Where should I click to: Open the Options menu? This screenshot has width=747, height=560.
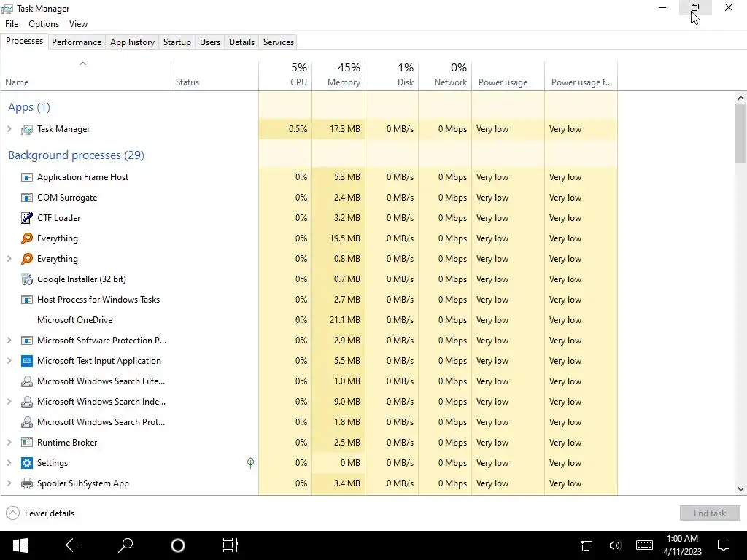tap(44, 24)
